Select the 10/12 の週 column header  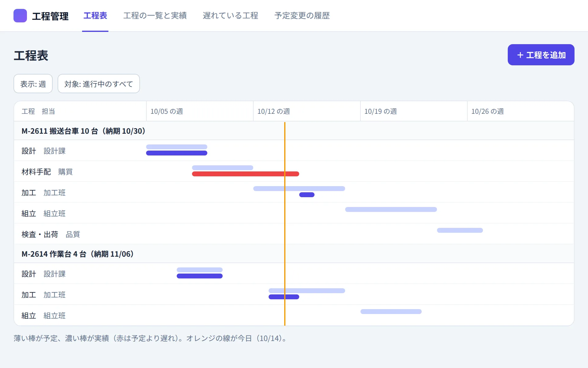307,111
